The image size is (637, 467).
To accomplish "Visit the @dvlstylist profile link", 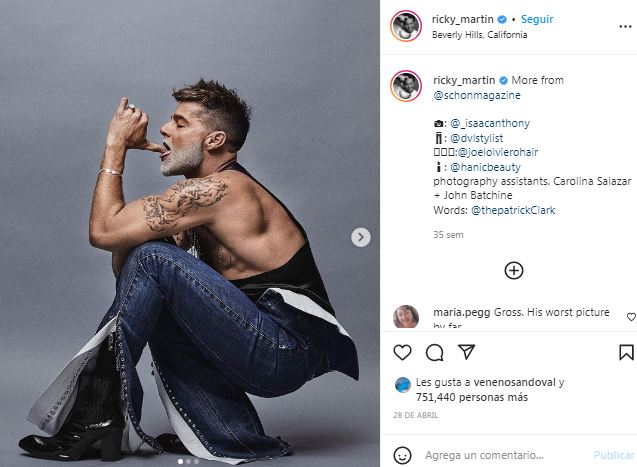I will click(477, 138).
